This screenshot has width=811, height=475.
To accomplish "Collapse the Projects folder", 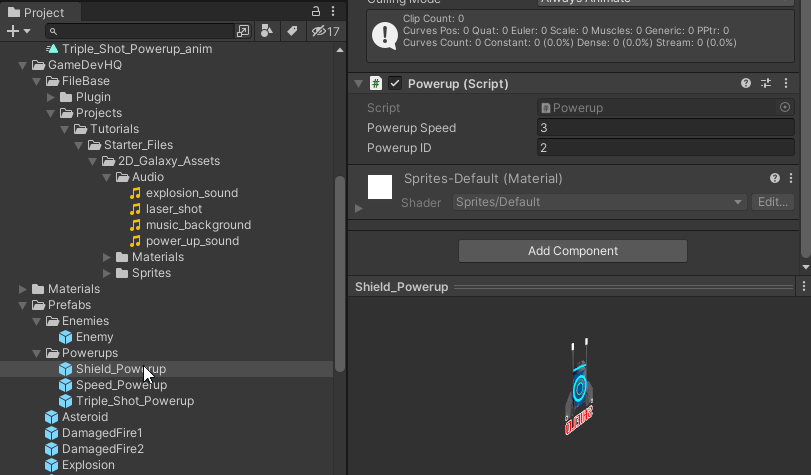I will (51, 113).
